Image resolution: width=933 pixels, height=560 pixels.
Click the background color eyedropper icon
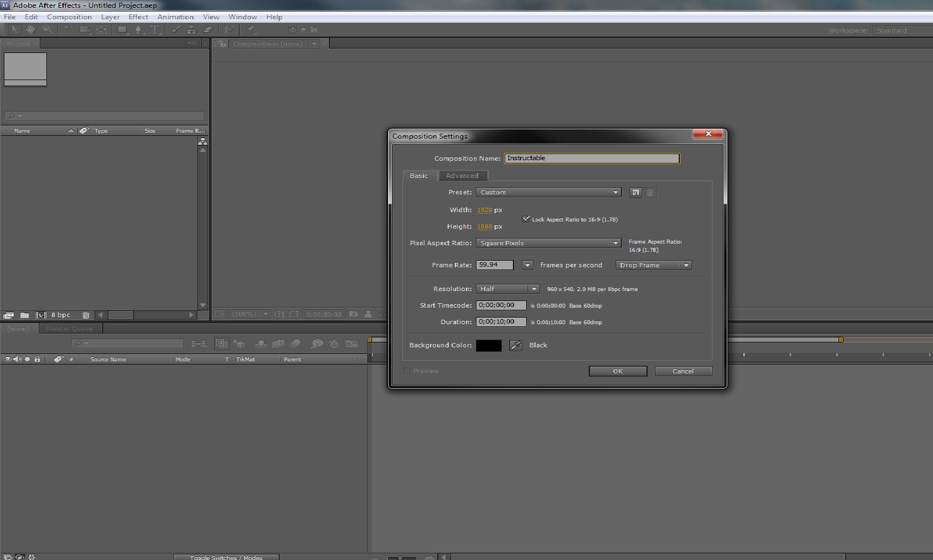tap(516, 345)
